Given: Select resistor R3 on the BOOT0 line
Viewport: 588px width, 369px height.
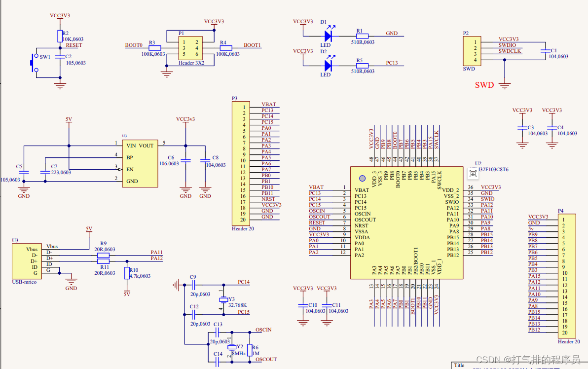Looking at the screenshot, I should 154,48.
